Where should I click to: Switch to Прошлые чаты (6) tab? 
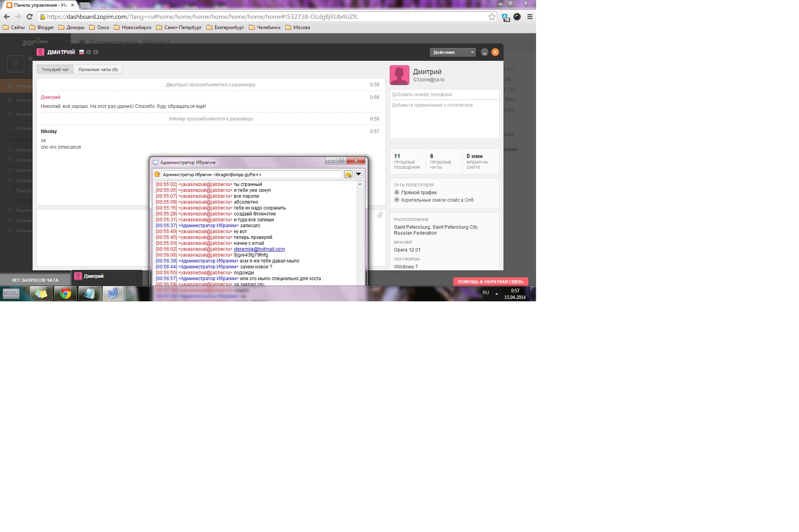98,69
